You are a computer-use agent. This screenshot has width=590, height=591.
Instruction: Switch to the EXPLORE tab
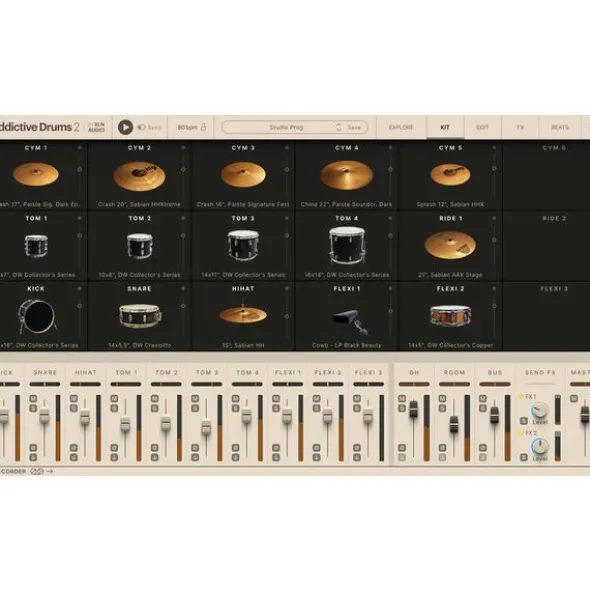coord(401,127)
